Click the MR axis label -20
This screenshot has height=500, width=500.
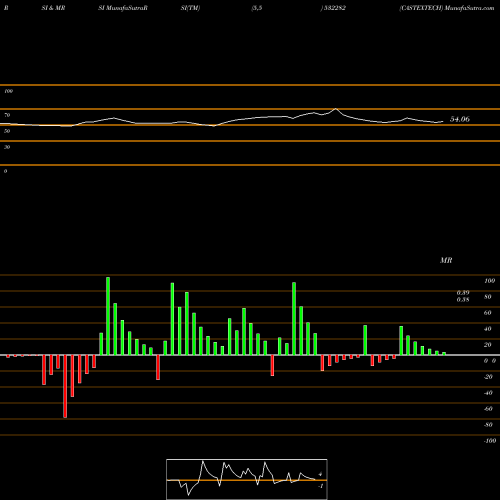[x=488, y=377]
